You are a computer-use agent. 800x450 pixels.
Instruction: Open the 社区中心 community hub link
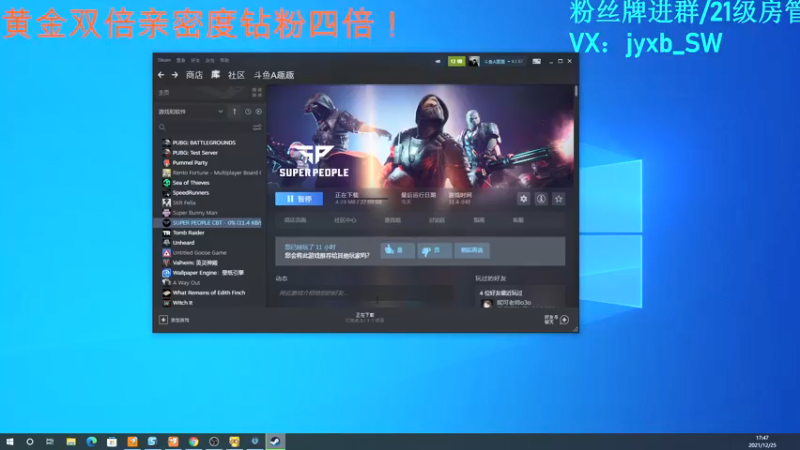click(345, 220)
